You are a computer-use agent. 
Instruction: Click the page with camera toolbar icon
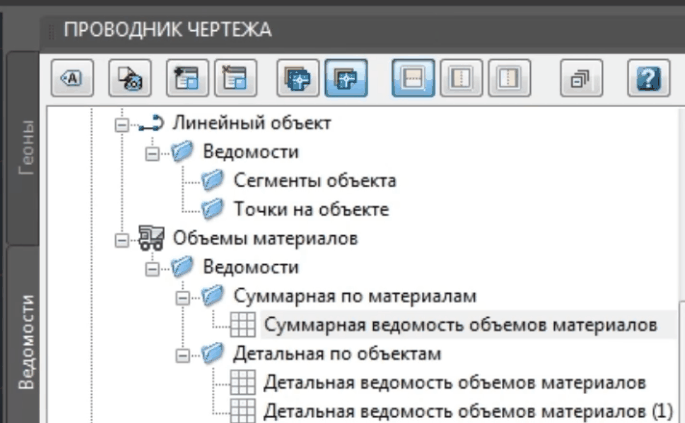click(x=130, y=78)
